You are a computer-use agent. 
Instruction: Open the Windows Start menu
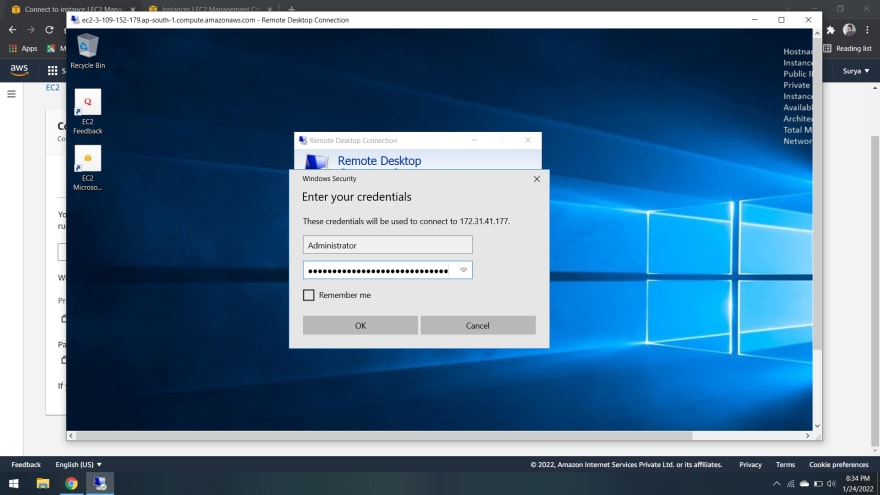[x=14, y=483]
